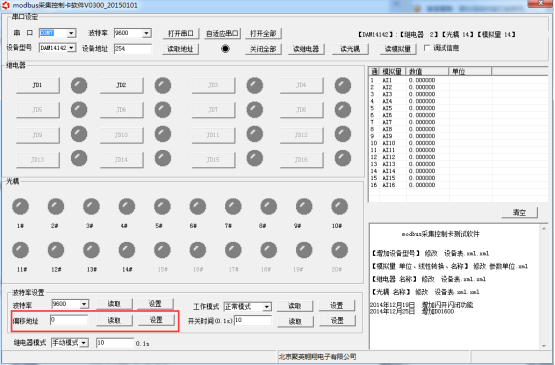Click optocoupler indicator 14#
The height and width of the screenshot is (365, 555).
point(127,250)
